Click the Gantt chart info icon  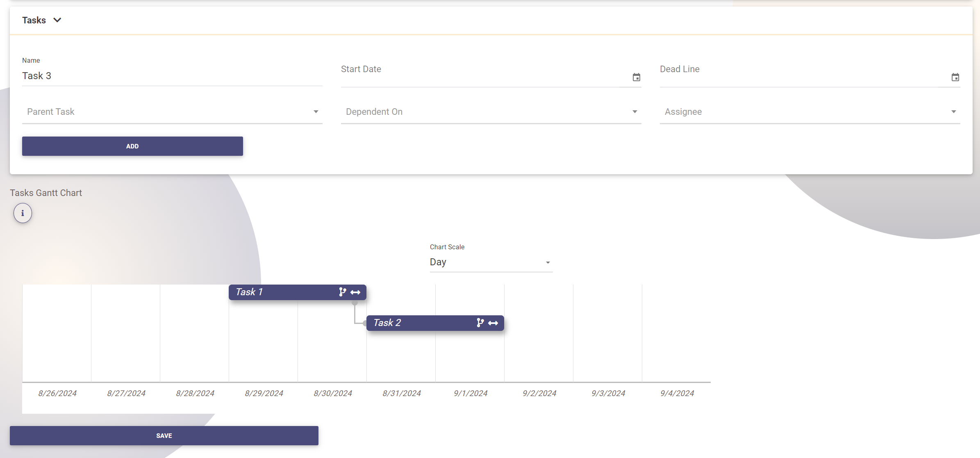click(x=23, y=213)
